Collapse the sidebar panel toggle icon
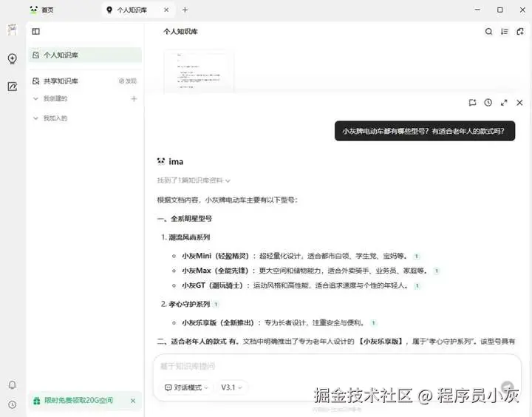The image size is (532, 417). tap(35, 32)
